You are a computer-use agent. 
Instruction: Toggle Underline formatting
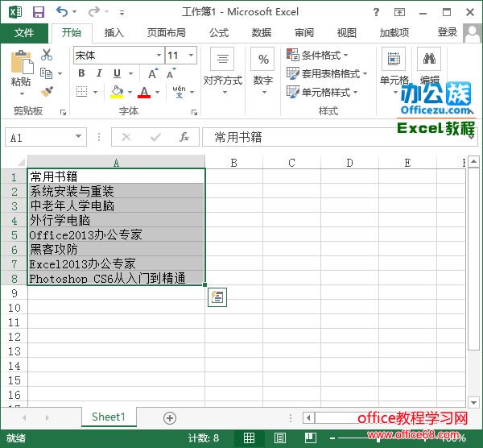pos(117,73)
